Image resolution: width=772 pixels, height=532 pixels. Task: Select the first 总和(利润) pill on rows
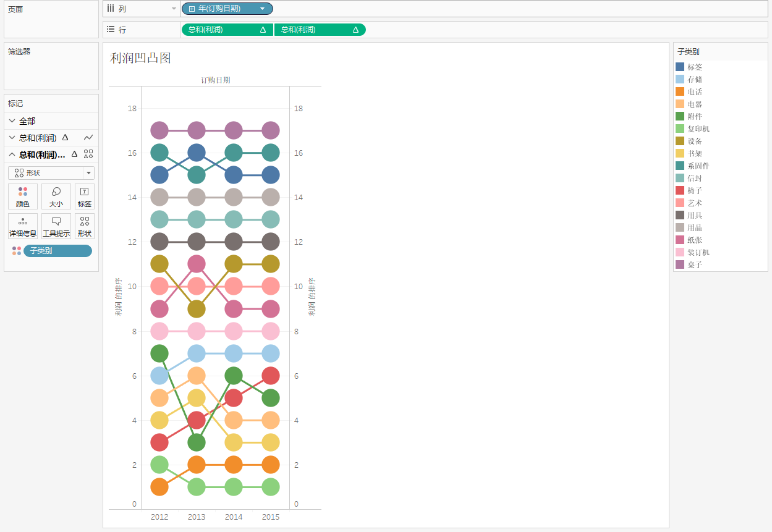(227, 30)
